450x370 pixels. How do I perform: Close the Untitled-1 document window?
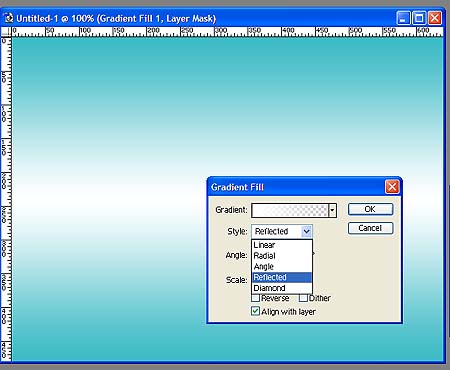click(x=435, y=18)
